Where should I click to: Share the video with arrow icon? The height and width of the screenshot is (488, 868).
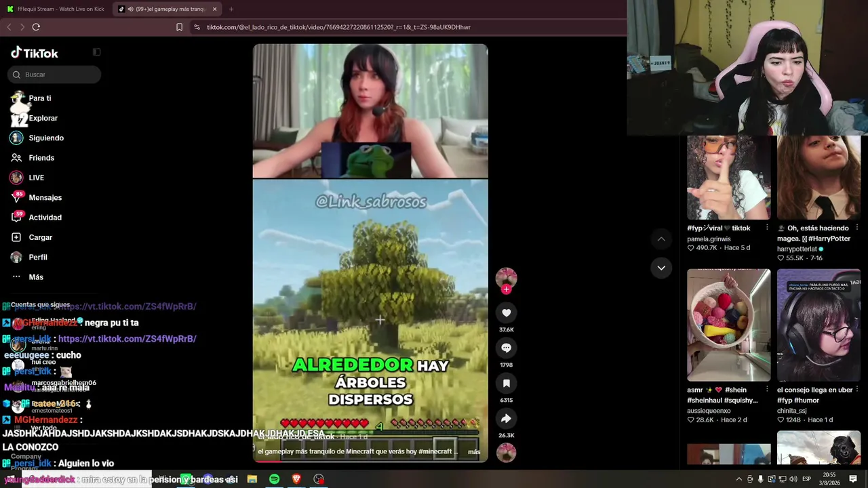click(x=506, y=418)
